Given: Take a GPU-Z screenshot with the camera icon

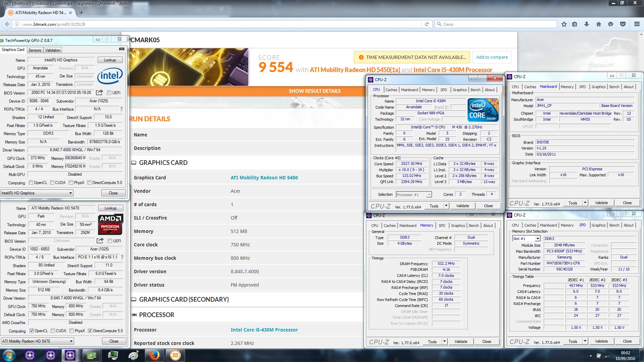Looking at the screenshot, I should 122,49.
